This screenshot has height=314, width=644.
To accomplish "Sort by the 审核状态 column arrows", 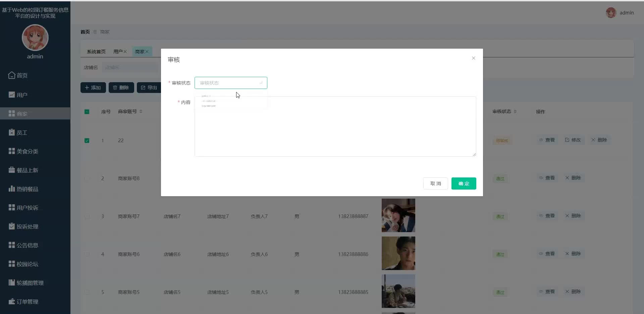I will point(515,111).
